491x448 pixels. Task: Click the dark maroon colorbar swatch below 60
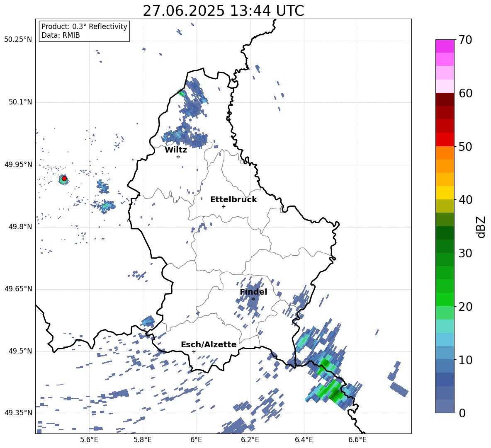coord(445,99)
